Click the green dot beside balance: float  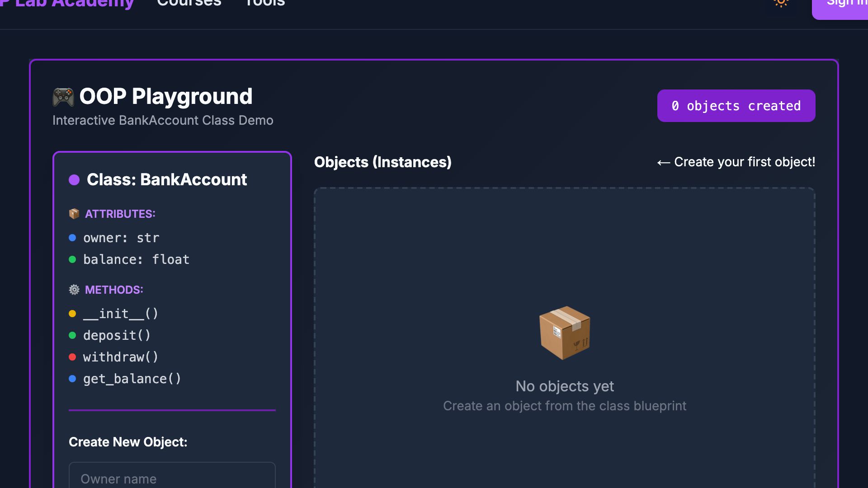72,259
